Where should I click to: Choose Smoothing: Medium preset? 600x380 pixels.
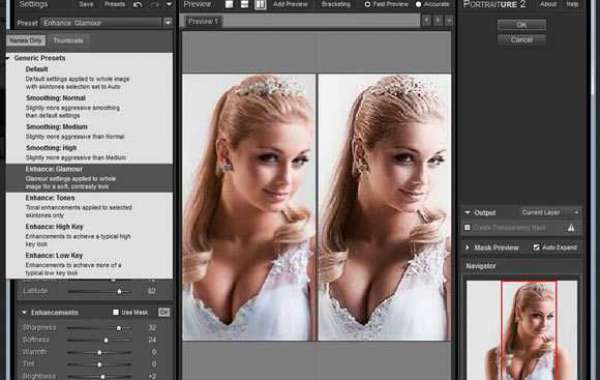pos(90,131)
